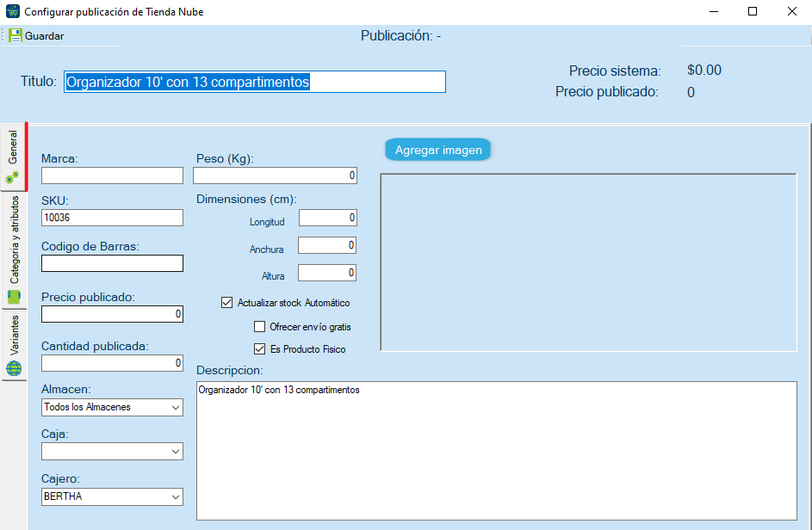Minimize the Configurar publicación window
The height and width of the screenshot is (530, 812).
coord(714,11)
